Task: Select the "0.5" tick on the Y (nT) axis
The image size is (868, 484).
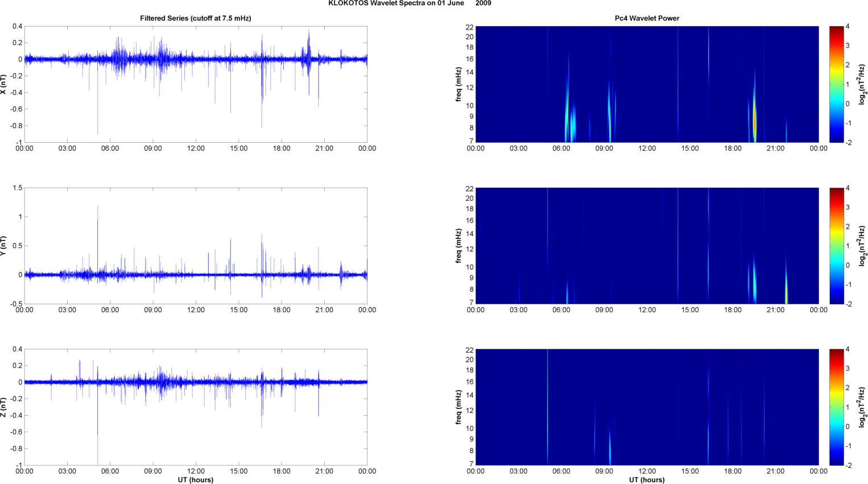Action: point(17,246)
